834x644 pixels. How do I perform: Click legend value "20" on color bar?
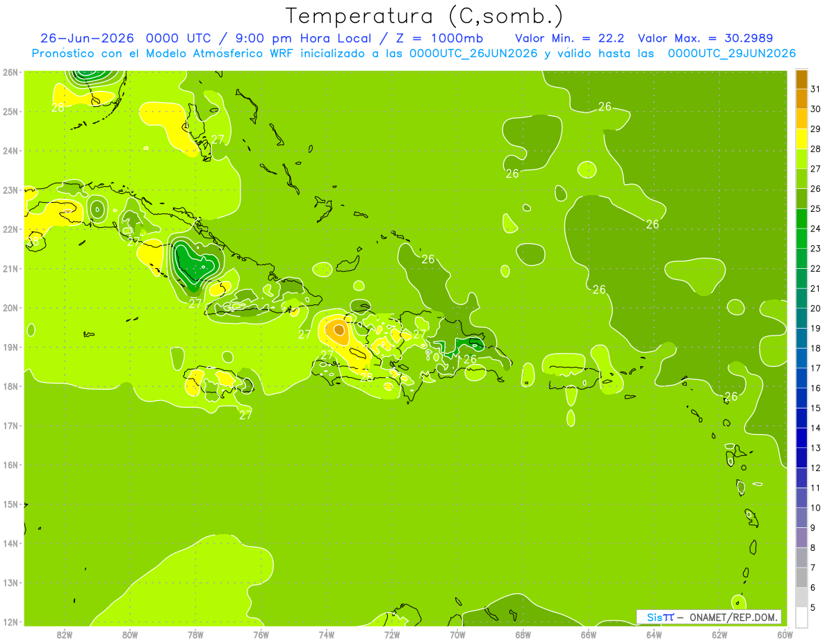(x=815, y=308)
